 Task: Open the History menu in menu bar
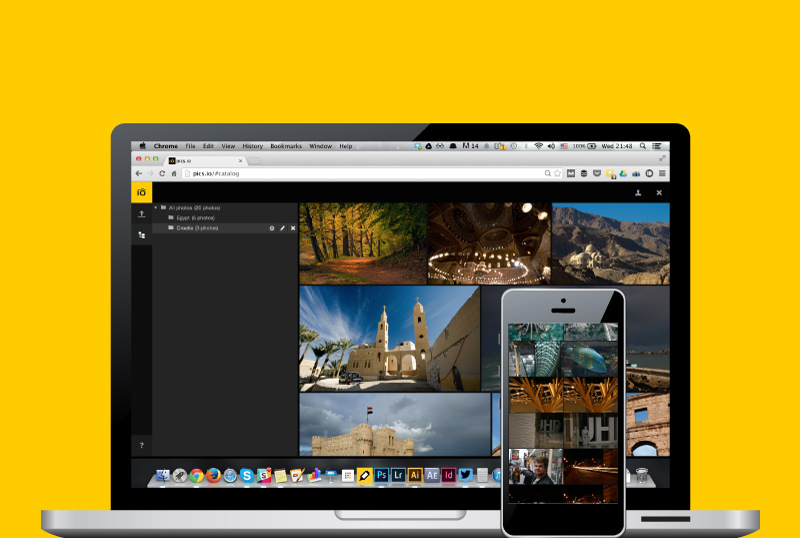coord(252,146)
